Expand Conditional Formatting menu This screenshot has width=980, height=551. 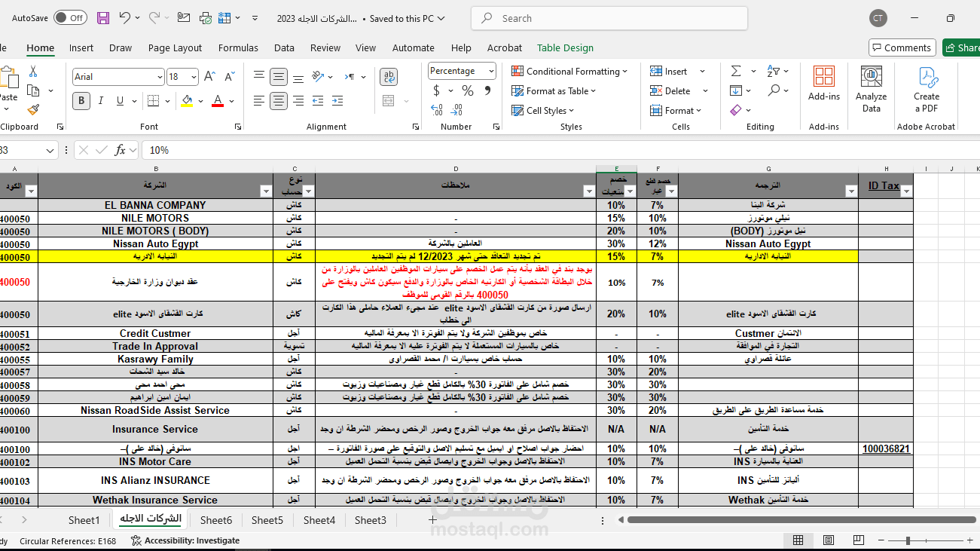coord(569,71)
